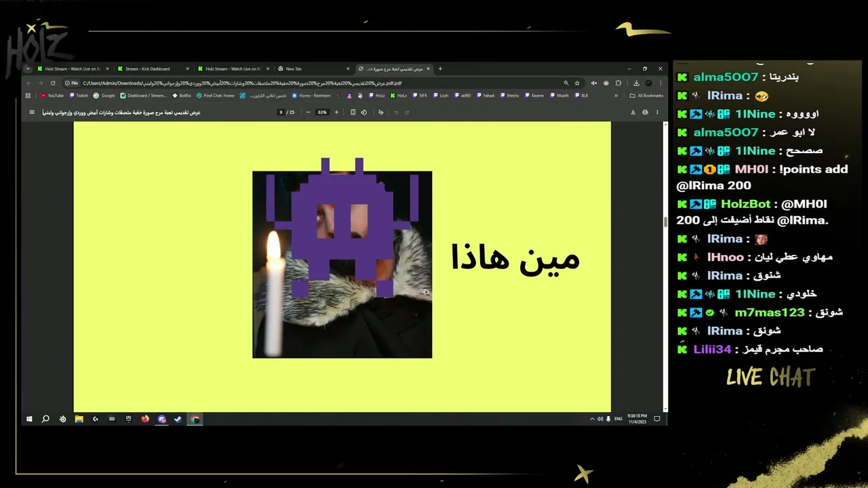Show hidden system tray icons
This screenshot has height=488, width=868.
[x=592, y=420]
